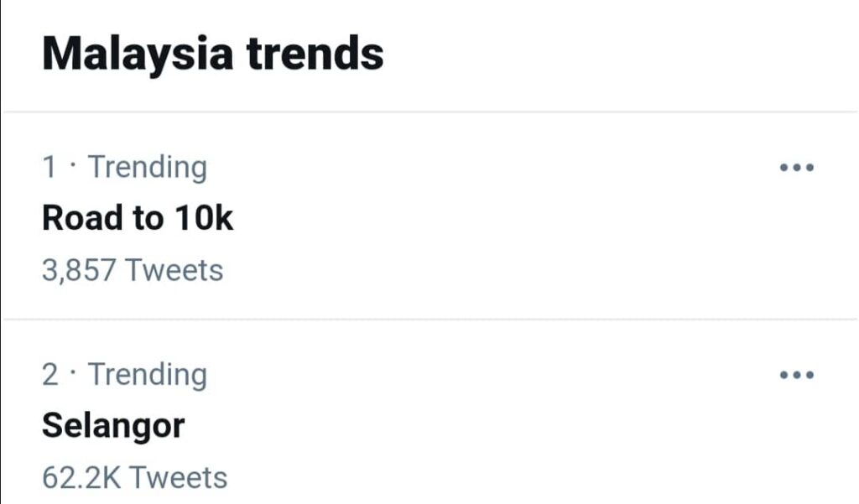Click the divider line below Malaysia trends heading
Viewport: 859px width, 504px height.
429,112
